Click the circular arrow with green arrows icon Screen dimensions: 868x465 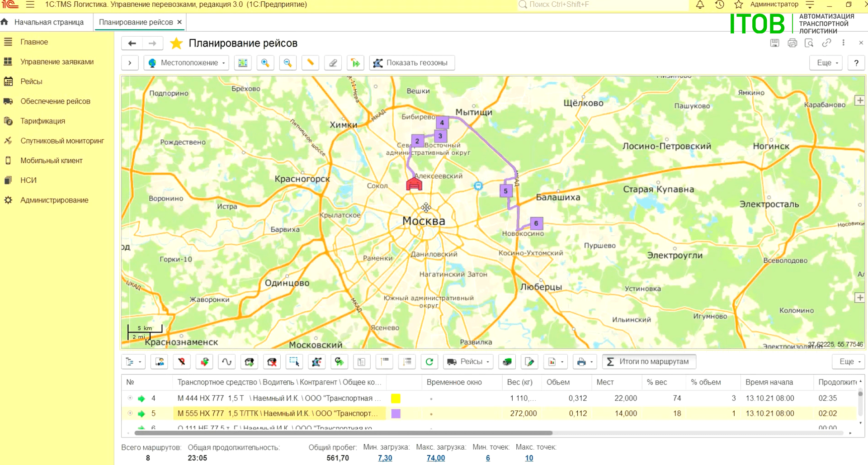pyautogui.click(x=339, y=361)
